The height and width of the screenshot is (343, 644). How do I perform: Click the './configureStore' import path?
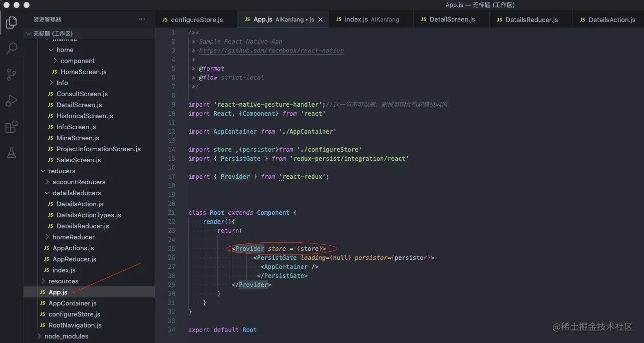(x=329, y=150)
